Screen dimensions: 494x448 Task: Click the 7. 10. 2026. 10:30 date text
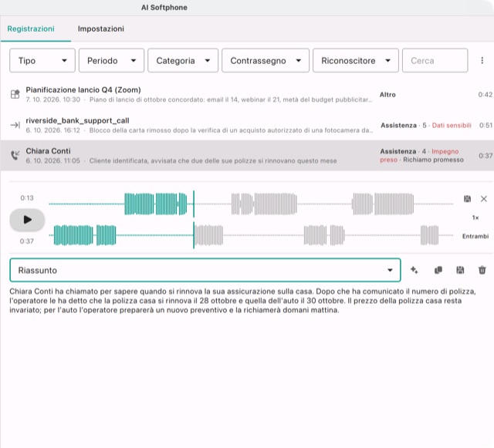[x=53, y=99]
